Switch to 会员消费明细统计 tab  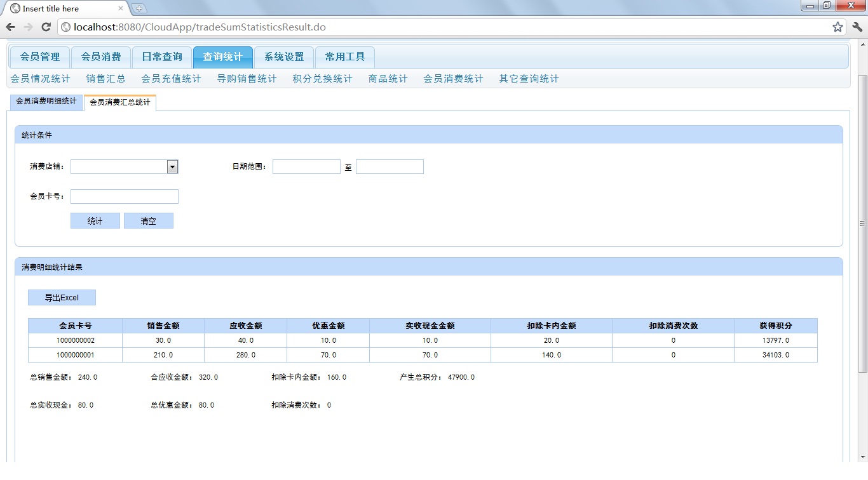[46, 102]
